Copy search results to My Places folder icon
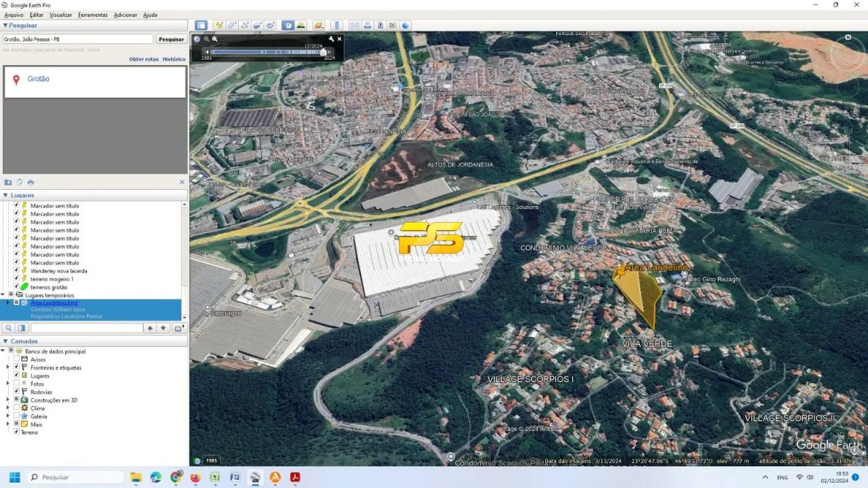This screenshot has width=868, height=488. tap(8, 182)
